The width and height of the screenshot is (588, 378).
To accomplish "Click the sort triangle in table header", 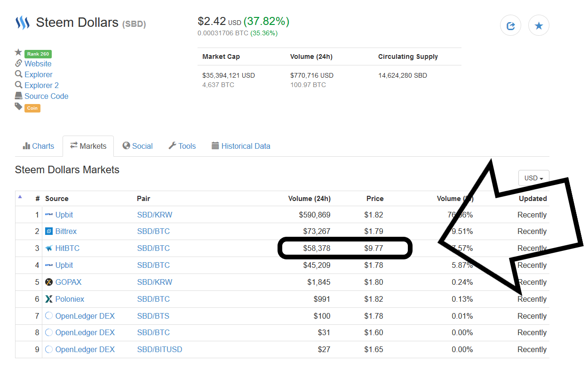I will pyautogui.click(x=20, y=197).
